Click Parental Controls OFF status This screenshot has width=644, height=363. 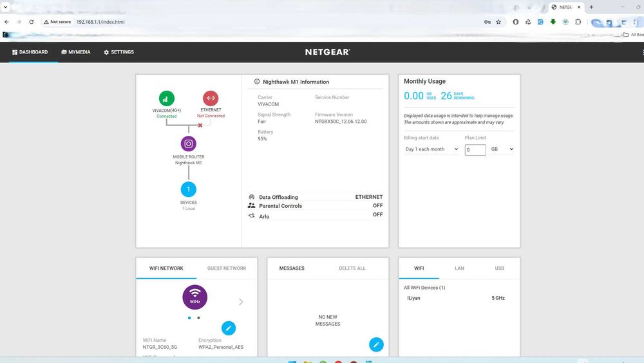pos(378,205)
